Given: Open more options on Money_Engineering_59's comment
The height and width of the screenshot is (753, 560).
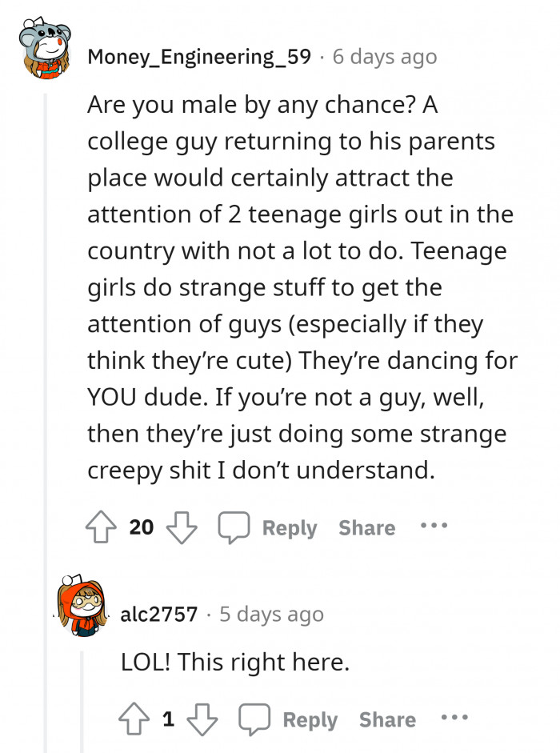Looking at the screenshot, I should (434, 527).
